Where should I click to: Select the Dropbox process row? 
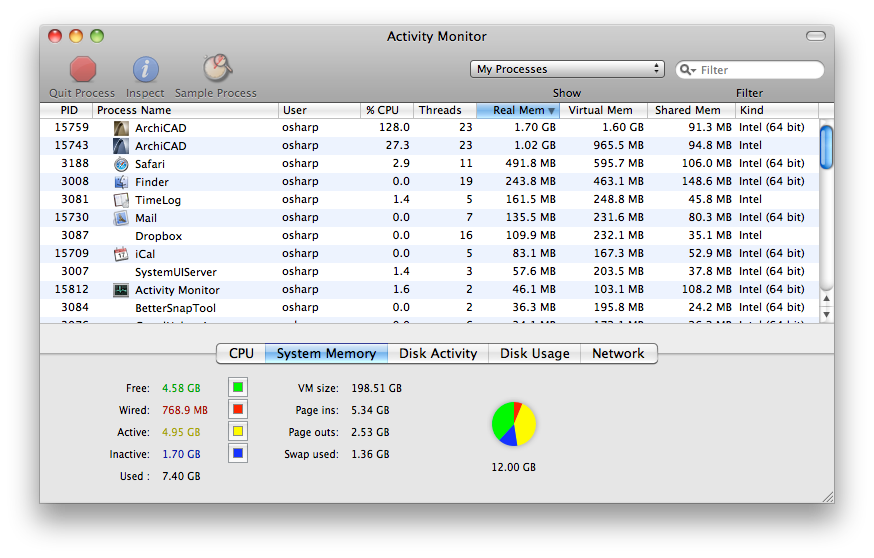pos(429,236)
